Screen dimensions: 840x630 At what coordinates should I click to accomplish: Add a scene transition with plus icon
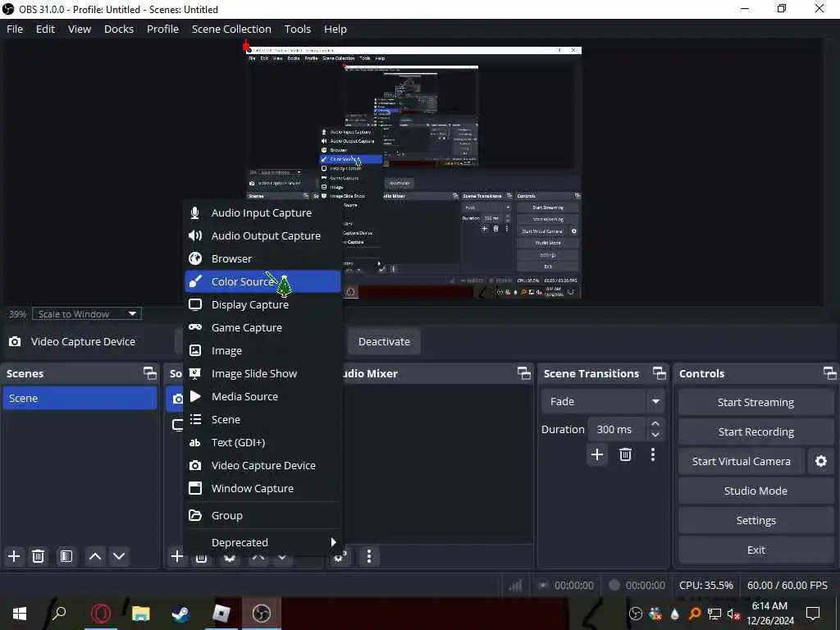point(597,454)
